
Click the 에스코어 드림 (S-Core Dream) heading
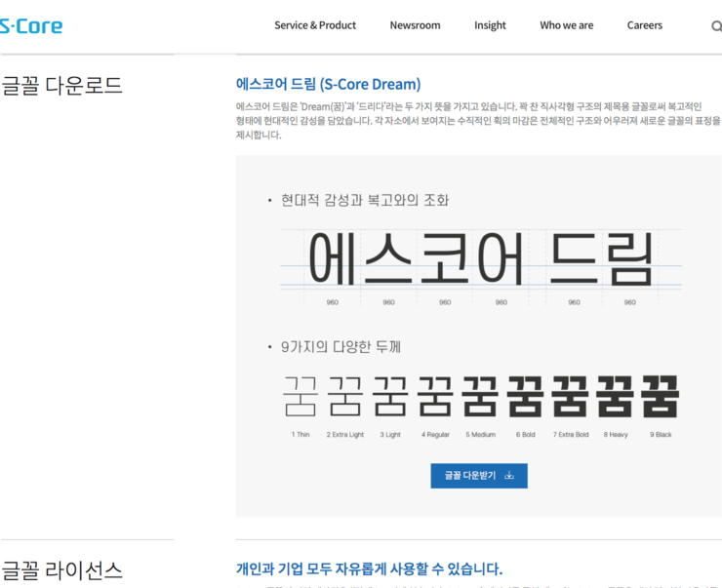pos(328,84)
